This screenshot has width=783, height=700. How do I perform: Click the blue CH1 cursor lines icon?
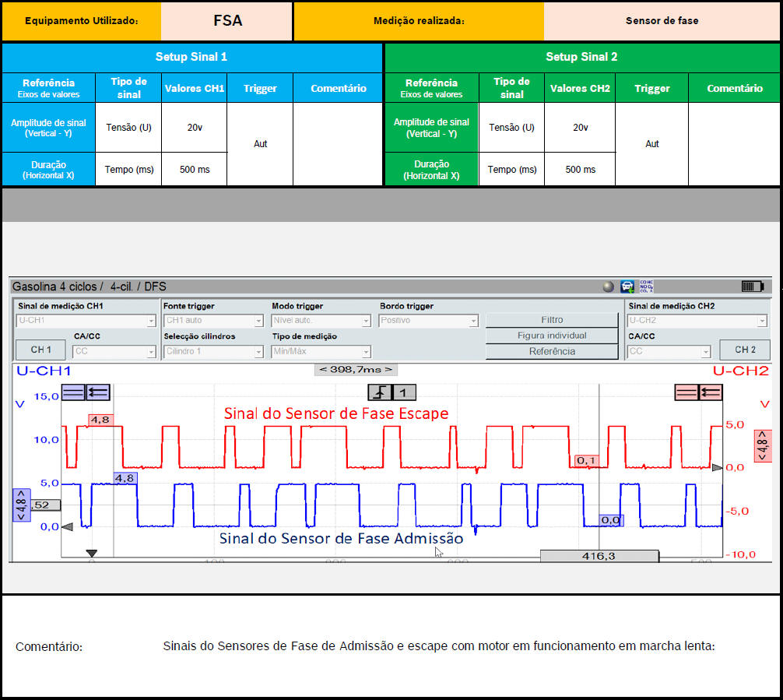pos(74,392)
